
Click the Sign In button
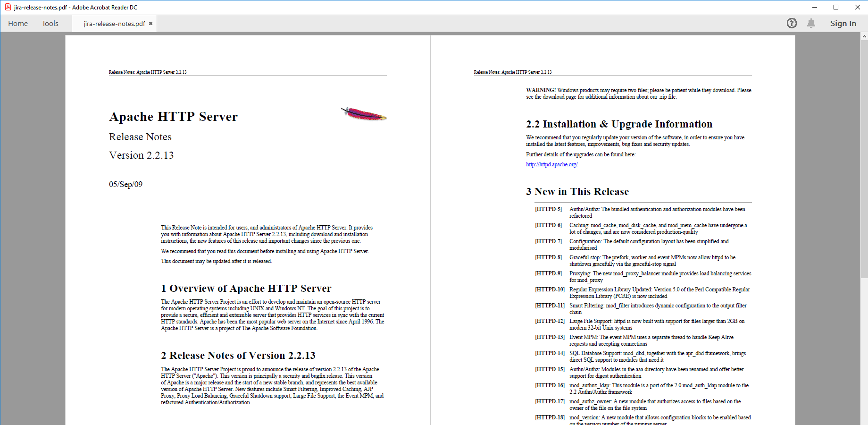pos(843,23)
